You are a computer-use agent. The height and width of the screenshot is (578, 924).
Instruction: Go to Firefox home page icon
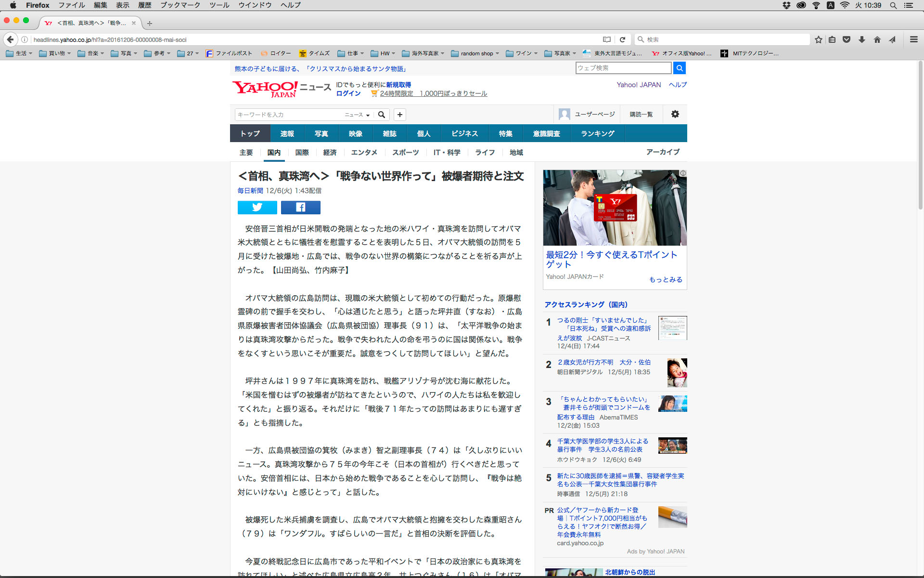coord(877,39)
